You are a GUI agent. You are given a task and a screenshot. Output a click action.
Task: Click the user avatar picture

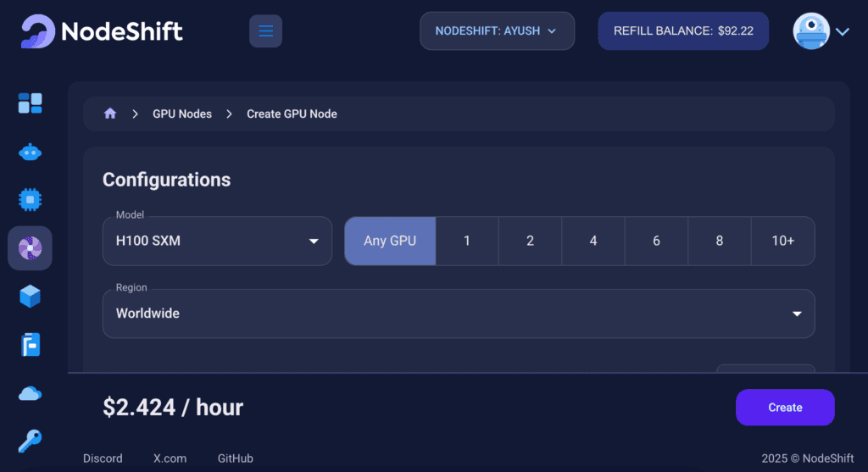point(811,31)
